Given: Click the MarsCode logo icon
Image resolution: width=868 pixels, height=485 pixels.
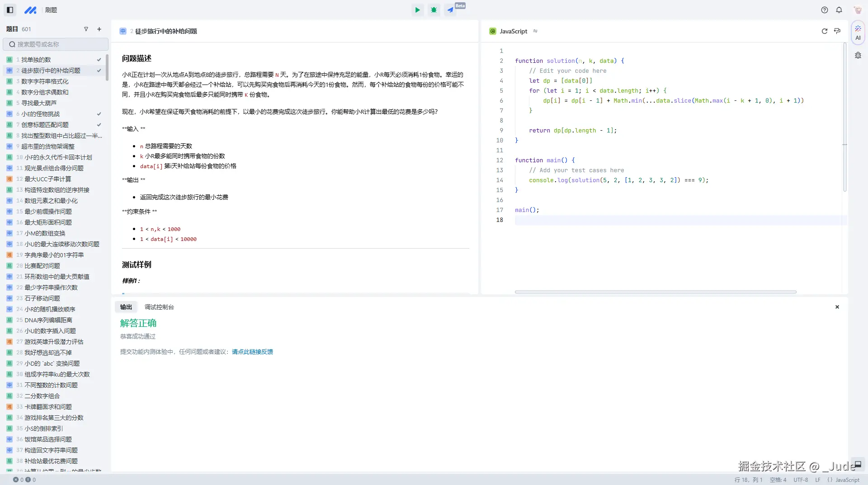Looking at the screenshot, I should (30, 10).
